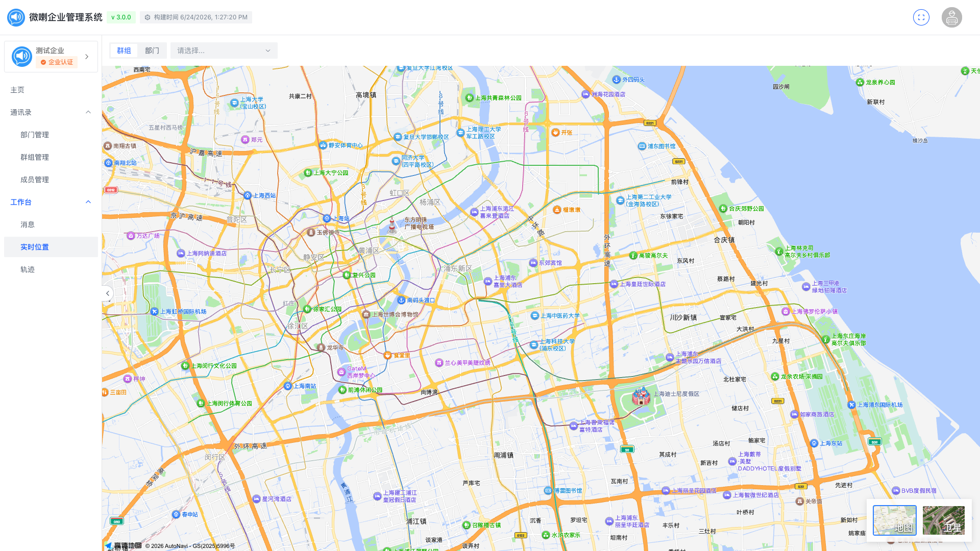980x551 pixels.
Task: Click the 高德地图 logo link
Action: point(124,545)
